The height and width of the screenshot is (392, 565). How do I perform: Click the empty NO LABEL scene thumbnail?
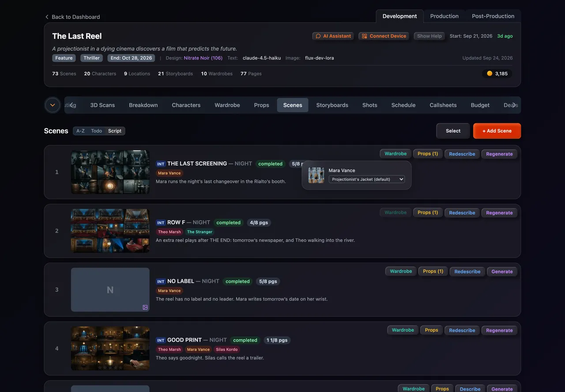[x=110, y=290]
